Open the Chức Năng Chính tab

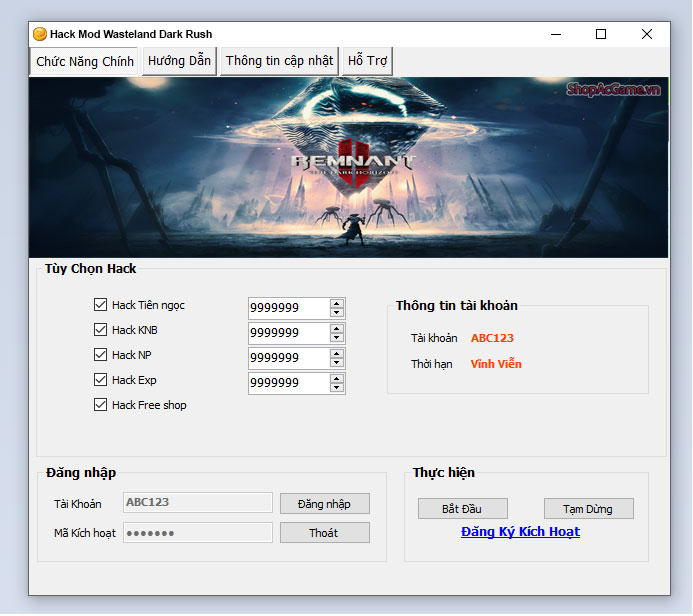tap(84, 61)
